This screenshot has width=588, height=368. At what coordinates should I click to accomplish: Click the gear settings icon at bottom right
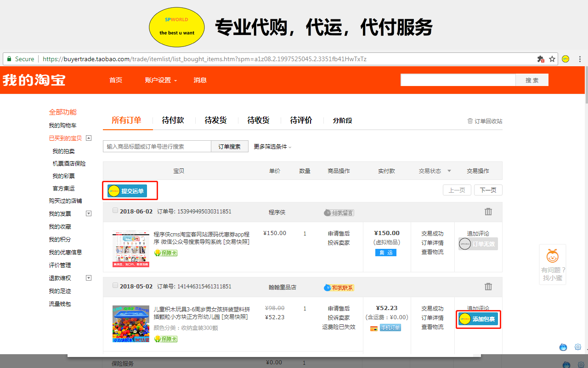coord(578,347)
